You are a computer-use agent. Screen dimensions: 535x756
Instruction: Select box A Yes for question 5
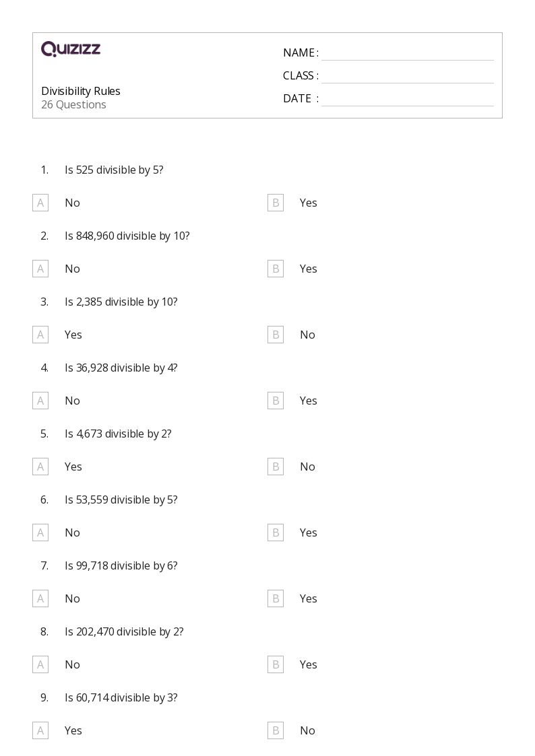[x=40, y=467]
